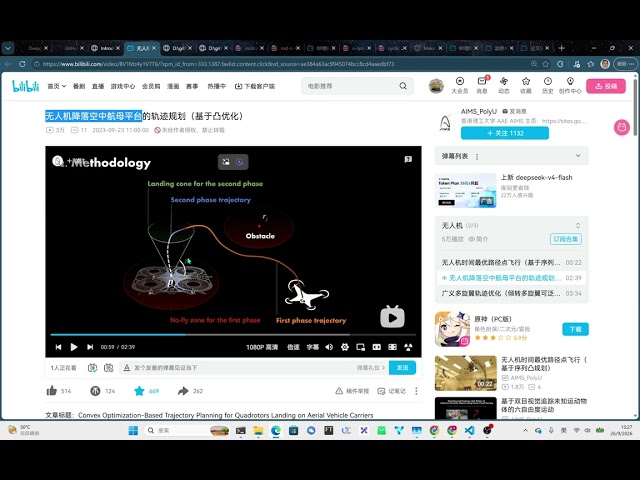Enable picture-in-picture mode icon
This screenshot has height=480, width=640.
pyautogui.click(x=360, y=347)
